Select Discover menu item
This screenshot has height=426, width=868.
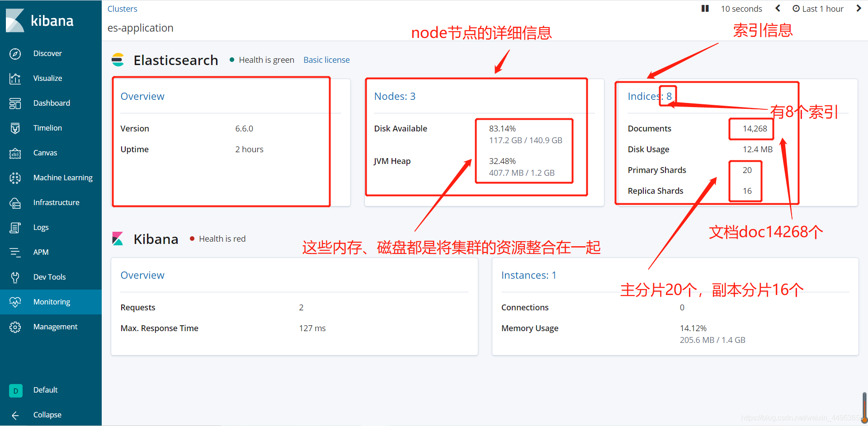click(x=47, y=53)
